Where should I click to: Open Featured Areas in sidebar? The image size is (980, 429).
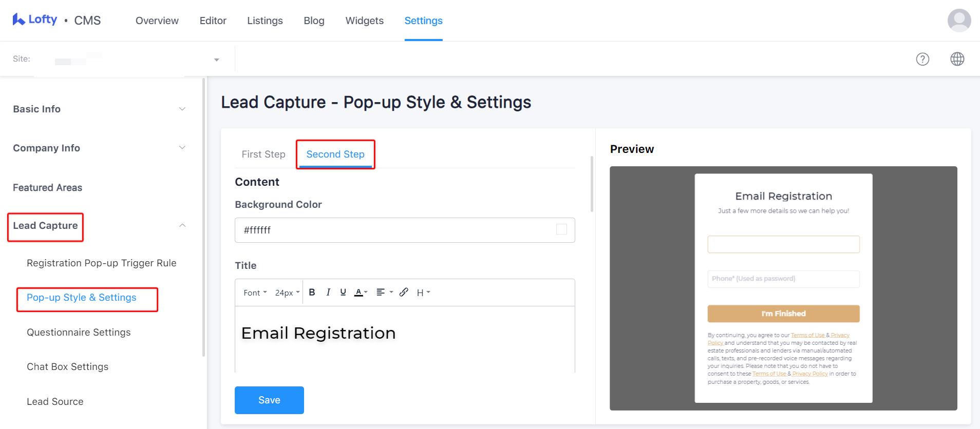(47, 188)
